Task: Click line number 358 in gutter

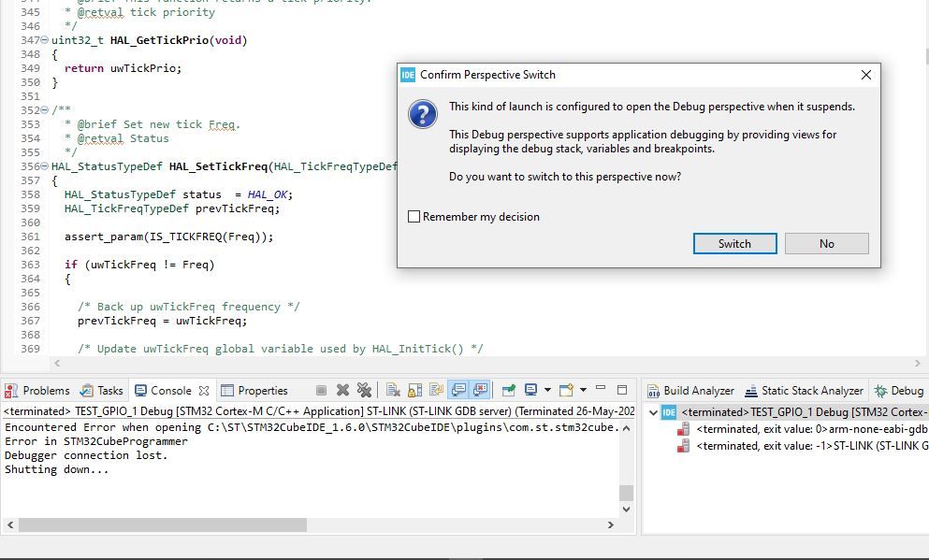Action: tap(30, 194)
